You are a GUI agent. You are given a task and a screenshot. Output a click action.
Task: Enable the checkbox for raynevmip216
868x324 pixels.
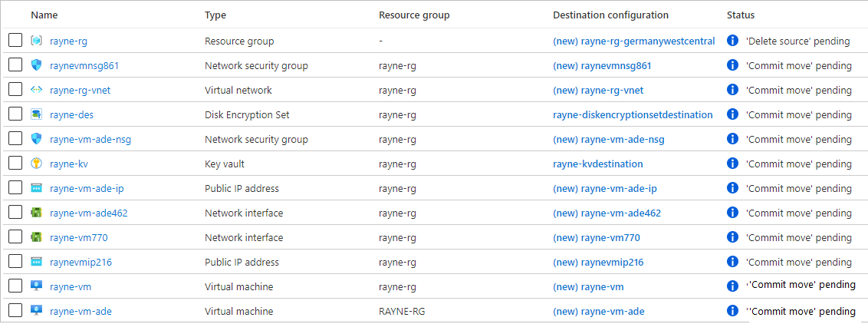click(x=15, y=262)
